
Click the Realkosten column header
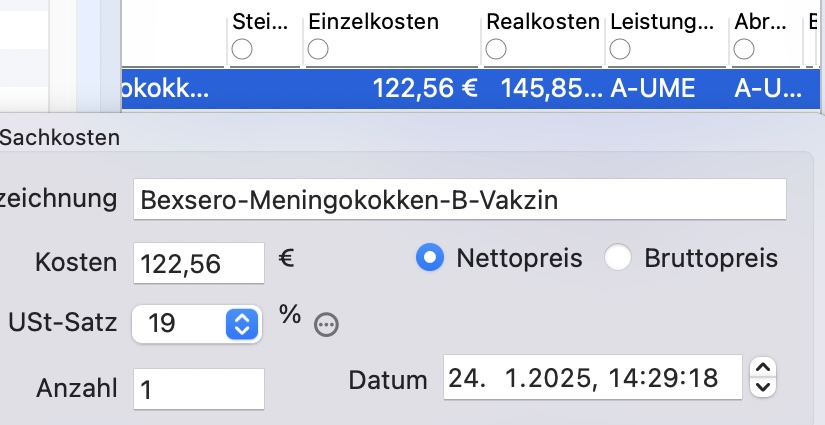pyautogui.click(x=543, y=22)
